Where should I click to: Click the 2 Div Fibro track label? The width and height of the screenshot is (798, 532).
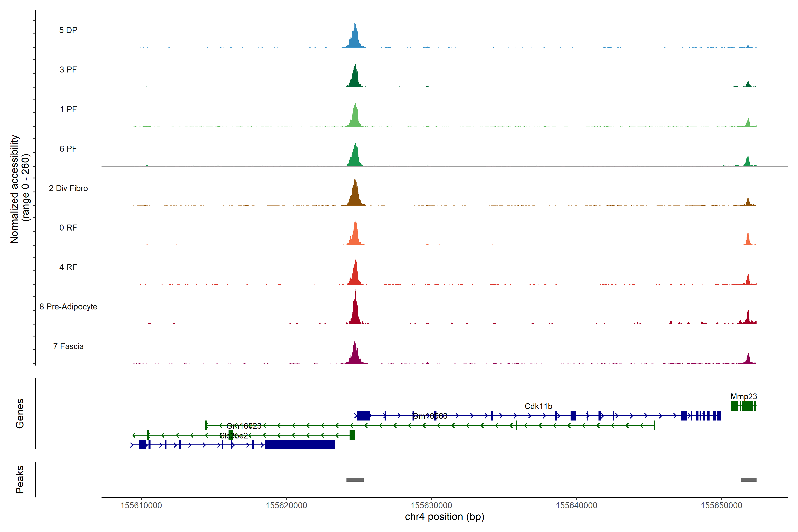click(x=68, y=188)
